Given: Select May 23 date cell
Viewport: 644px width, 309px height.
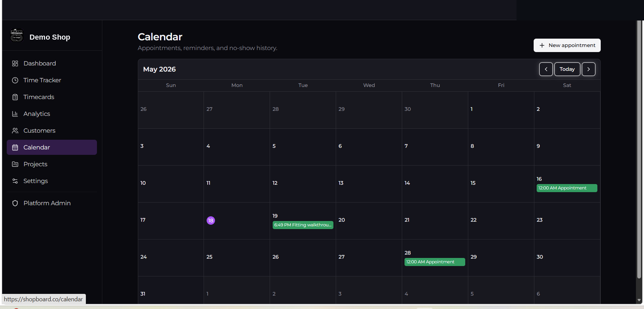Looking at the screenshot, I should [x=567, y=221].
